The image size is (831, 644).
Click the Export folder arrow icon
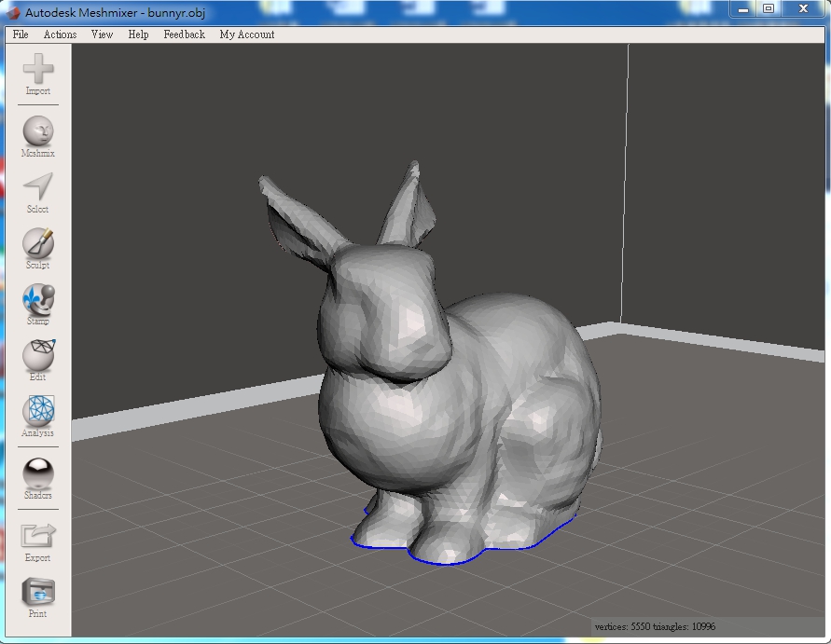pyautogui.click(x=38, y=536)
